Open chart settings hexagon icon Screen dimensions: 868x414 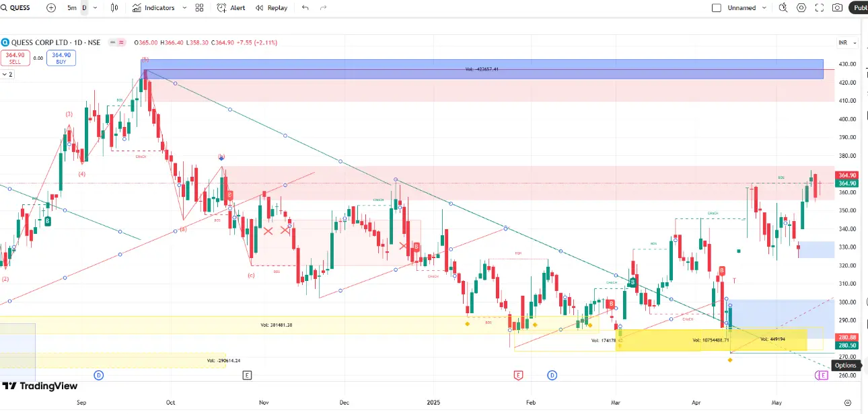tap(801, 8)
